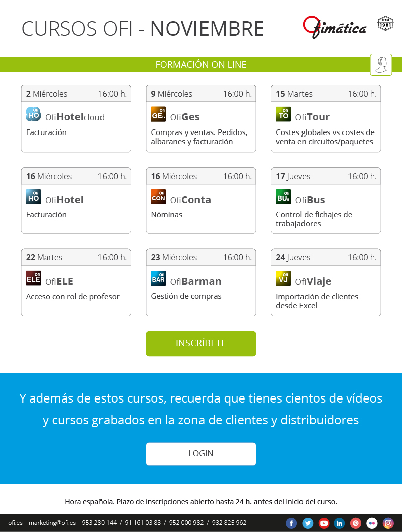The height and width of the screenshot is (532, 402).
Task: Open the ofi.es footer link
Action: pyautogui.click(x=15, y=523)
